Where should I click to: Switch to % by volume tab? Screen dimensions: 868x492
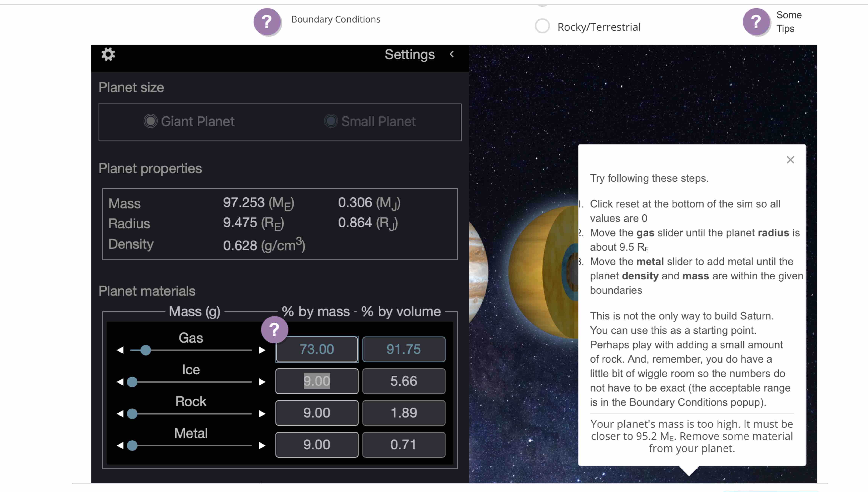[401, 311]
